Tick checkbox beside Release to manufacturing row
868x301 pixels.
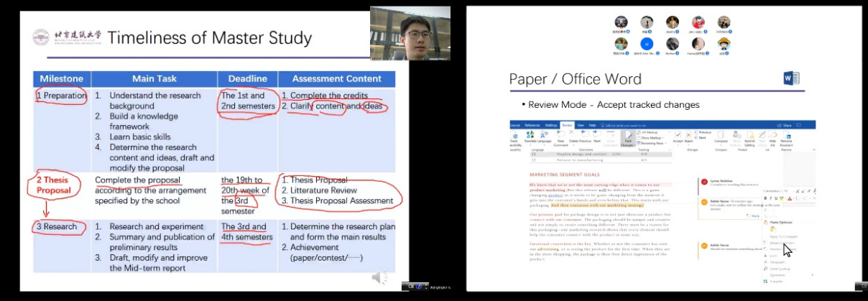533,159
